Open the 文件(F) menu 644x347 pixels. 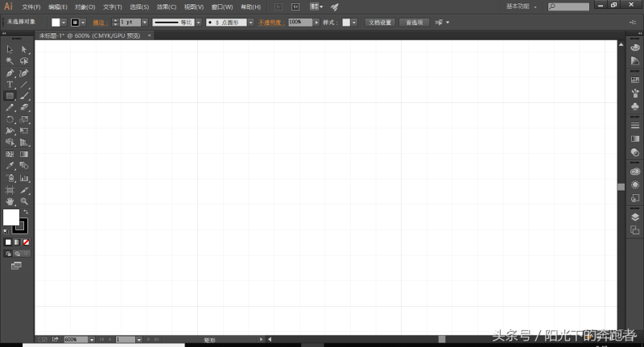tap(31, 7)
